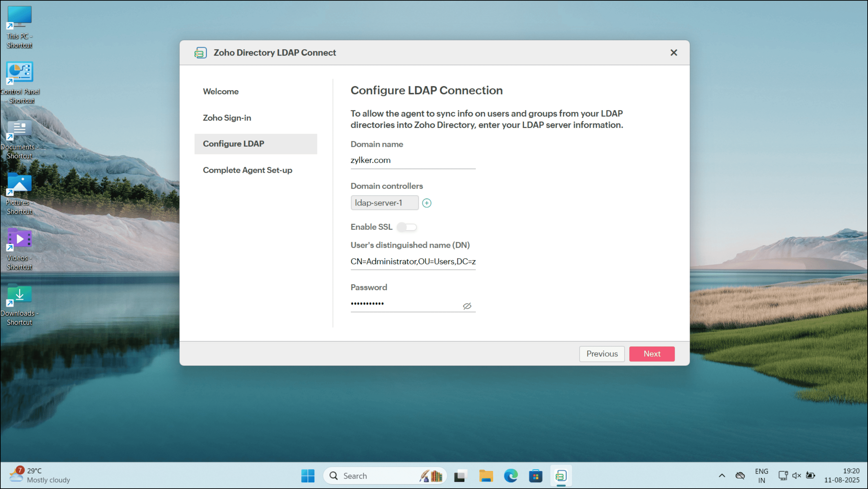This screenshot has width=868, height=489.
Task: Go to the Welcome step
Action: pyautogui.click(x=221, y=91)
